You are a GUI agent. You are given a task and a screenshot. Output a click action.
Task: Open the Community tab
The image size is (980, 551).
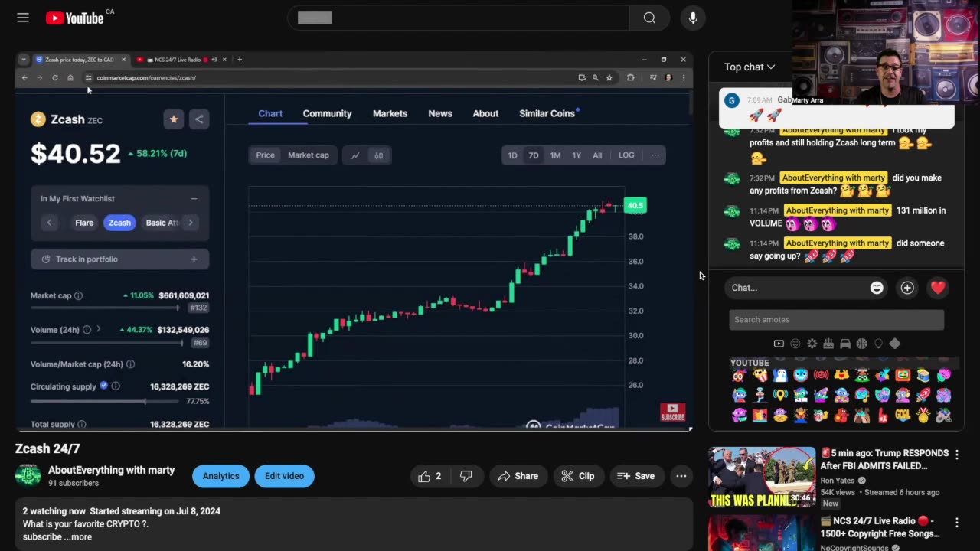coord(327,113)
